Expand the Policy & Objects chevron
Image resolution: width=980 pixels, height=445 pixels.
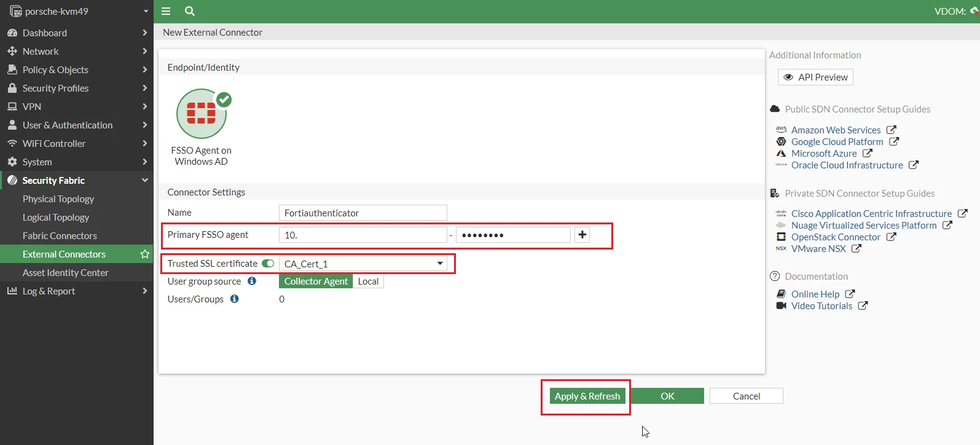tap(145, 69)
